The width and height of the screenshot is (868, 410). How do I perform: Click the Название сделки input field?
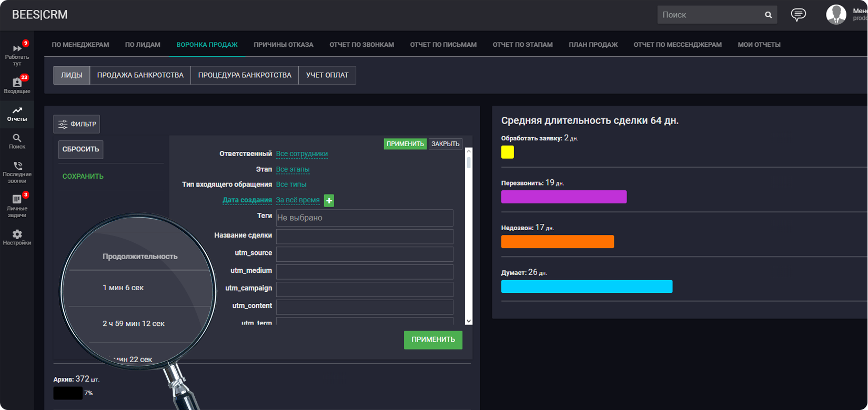click(365, 236)
